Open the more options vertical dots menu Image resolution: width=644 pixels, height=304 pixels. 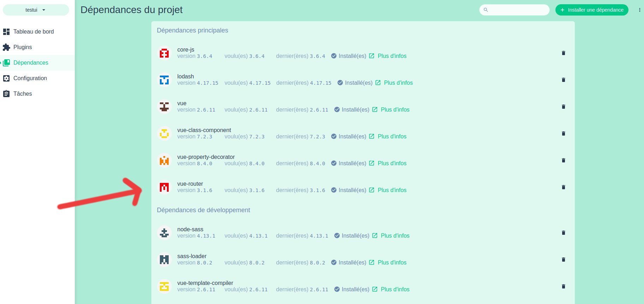click(x=639, y=10)
